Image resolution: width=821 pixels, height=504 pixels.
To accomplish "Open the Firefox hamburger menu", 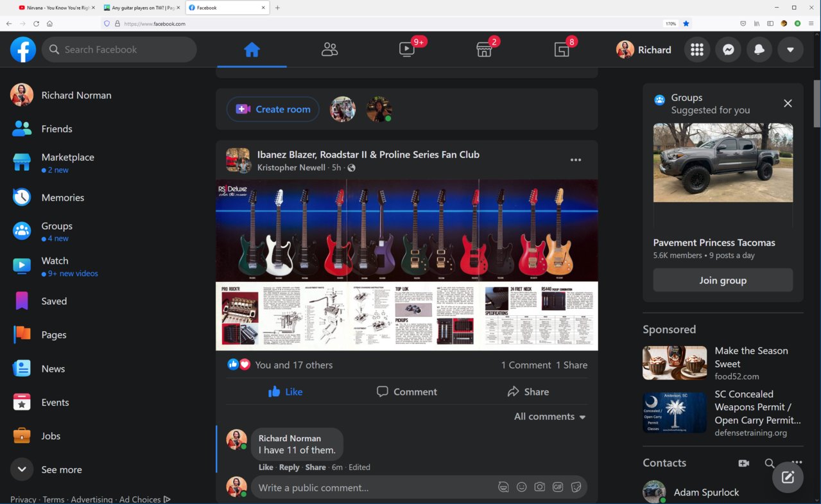I will pyautogui.click(x=811, y=24).
